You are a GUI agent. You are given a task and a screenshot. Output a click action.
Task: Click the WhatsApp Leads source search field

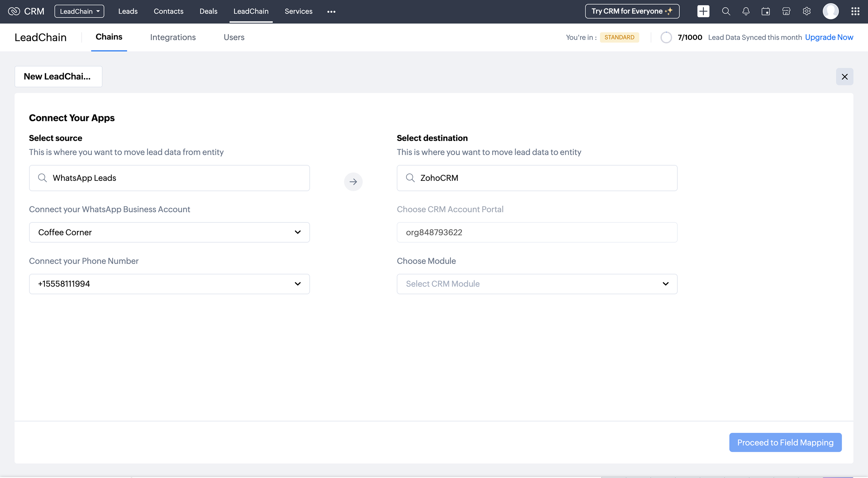[169, 178]
